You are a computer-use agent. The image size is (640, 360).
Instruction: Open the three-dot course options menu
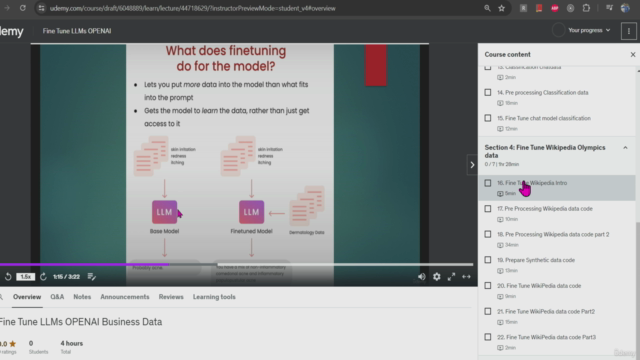coord(629,31)
